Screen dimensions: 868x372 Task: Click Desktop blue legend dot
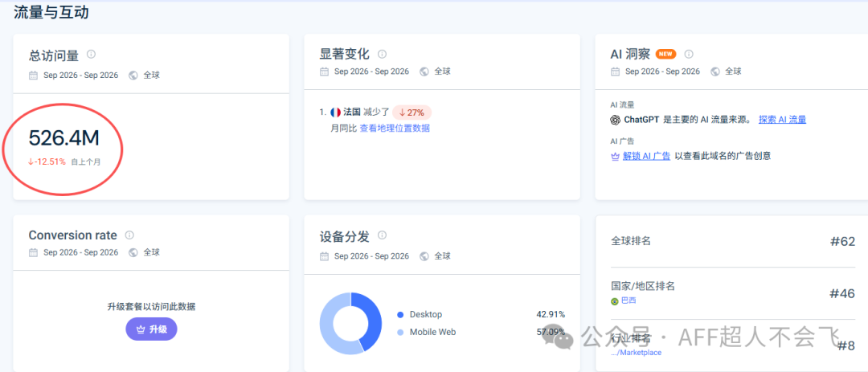[x=400, y=315]
